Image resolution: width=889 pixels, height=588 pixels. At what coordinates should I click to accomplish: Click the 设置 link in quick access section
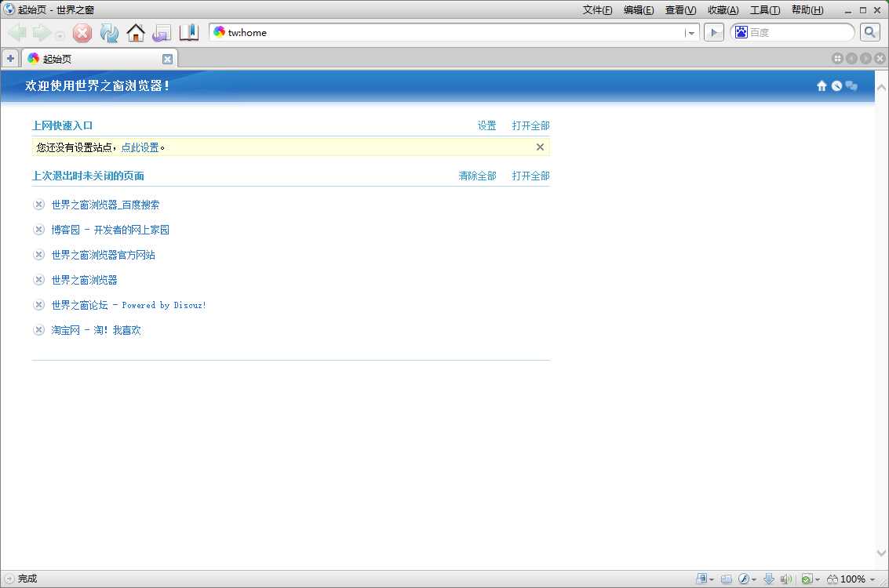pos(486,125)
